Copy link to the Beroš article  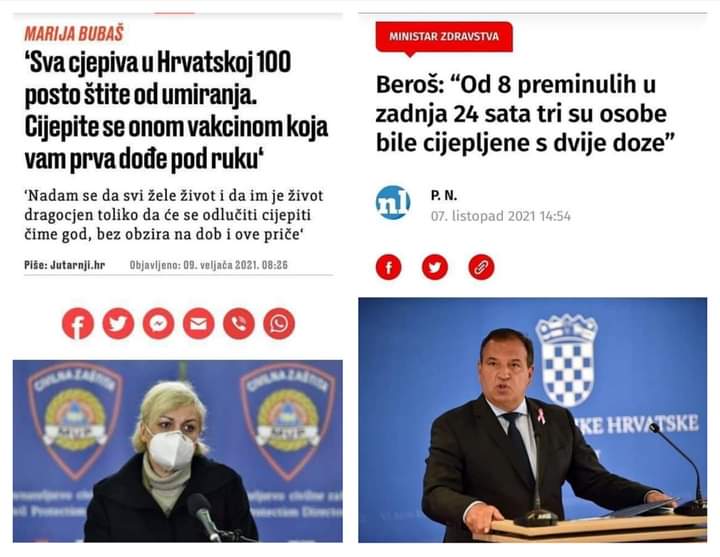click(481, 267)
